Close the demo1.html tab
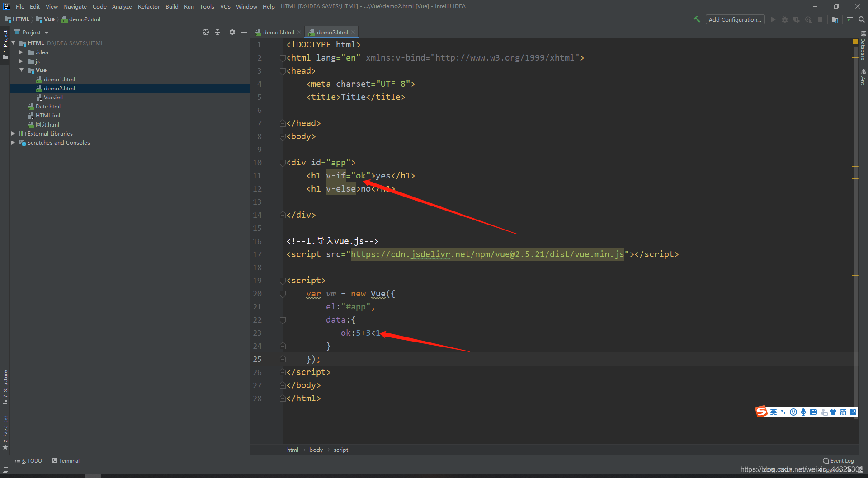 [x=299, y=32]
